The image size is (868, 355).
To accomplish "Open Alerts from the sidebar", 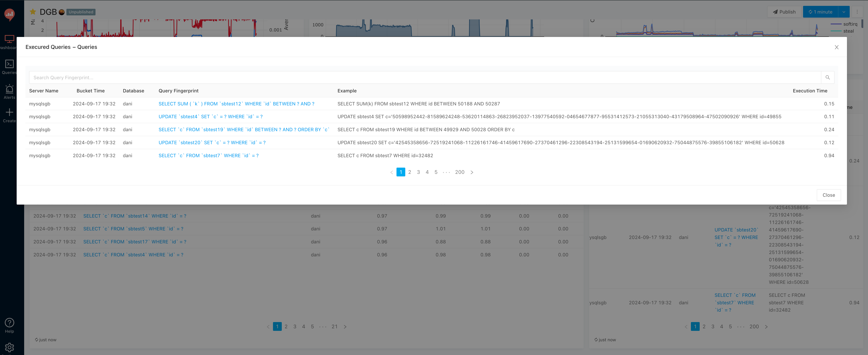I will coord(9,92).
